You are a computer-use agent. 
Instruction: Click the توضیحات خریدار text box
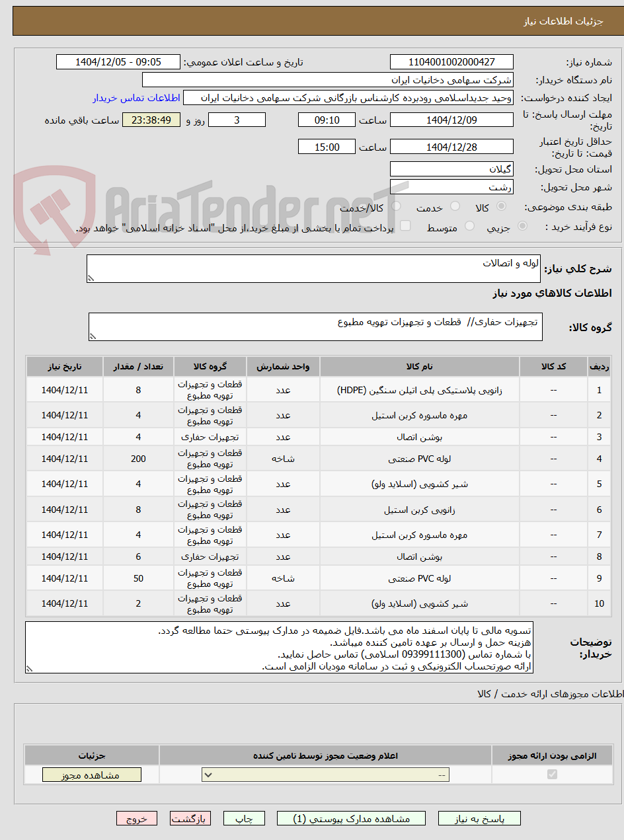tap(279, 647)
